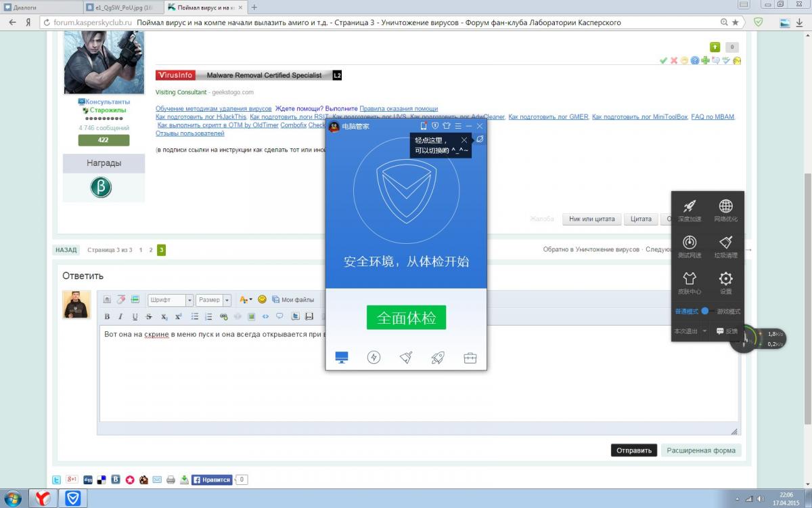Toggle editor source mode icon
Screen dimensions: 812x508
107,299
